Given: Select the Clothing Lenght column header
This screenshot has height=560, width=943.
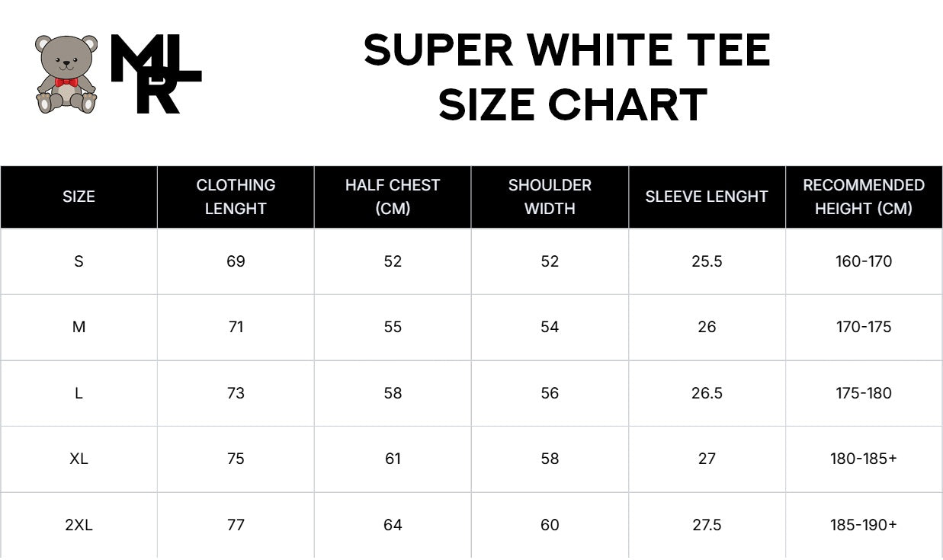Looking at the screenshot, I should tap(236, 197).
